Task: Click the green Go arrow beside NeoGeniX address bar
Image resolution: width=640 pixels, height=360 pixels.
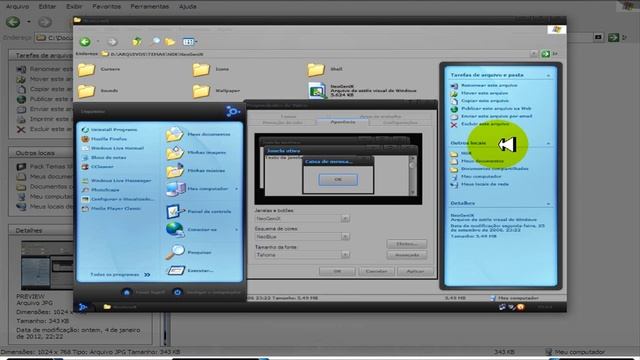Action: [545, 54]
